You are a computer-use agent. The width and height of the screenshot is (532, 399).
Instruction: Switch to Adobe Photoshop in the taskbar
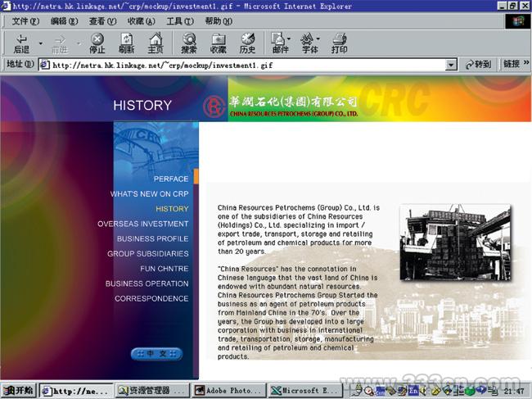click(231, 391)
